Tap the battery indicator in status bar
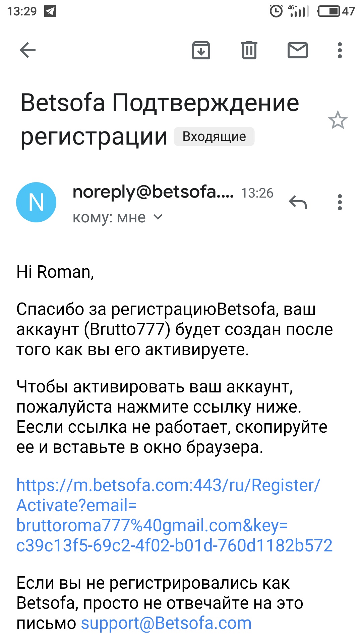The height and width of the screenshot is (644, 362). tap(329, 11)
